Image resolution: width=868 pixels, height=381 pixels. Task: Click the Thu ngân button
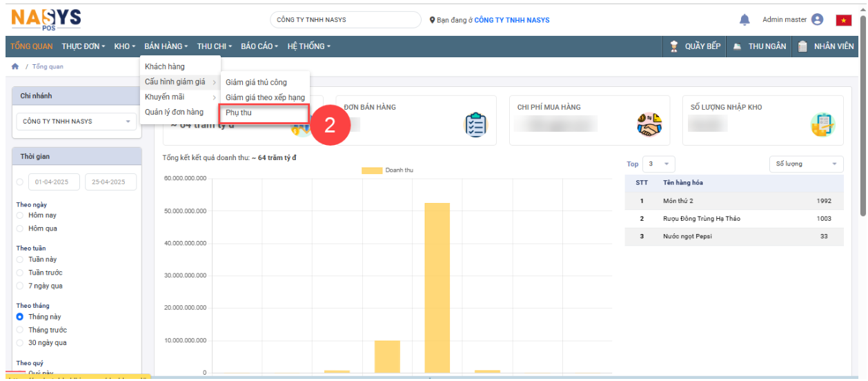759,46
